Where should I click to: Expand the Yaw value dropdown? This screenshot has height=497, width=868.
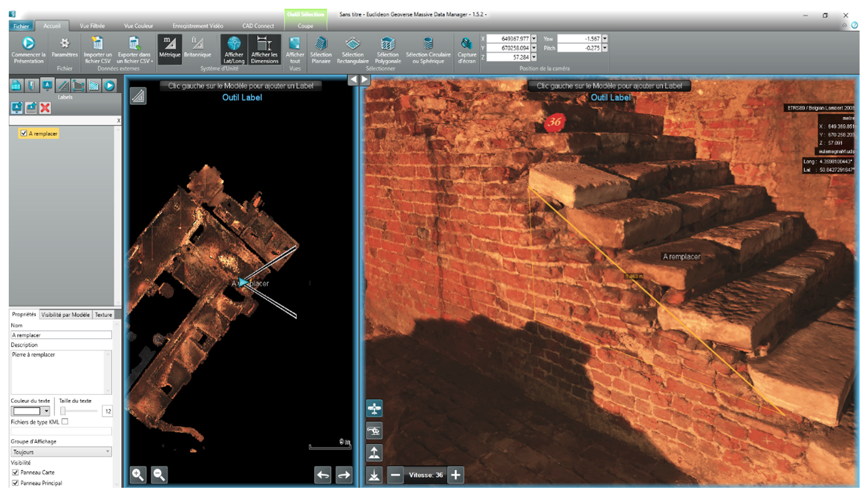pos(605,39)
